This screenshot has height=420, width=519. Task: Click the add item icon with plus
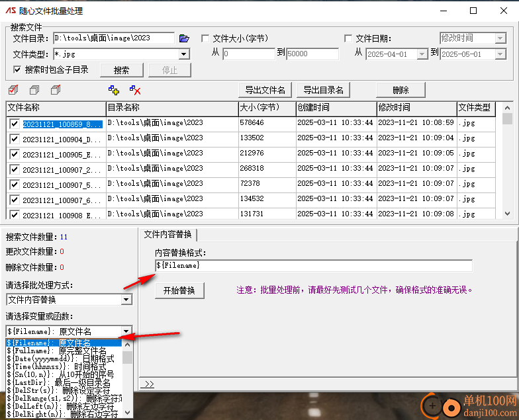(x=114, y=90)
